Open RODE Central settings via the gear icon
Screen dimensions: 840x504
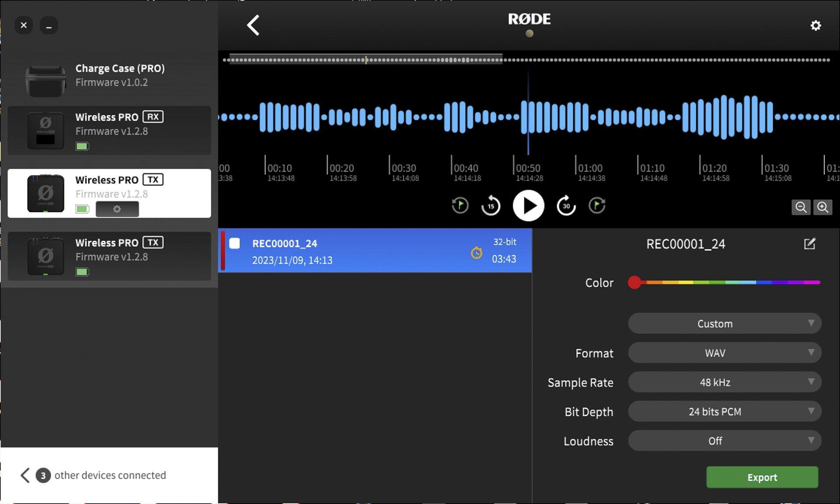815,25
